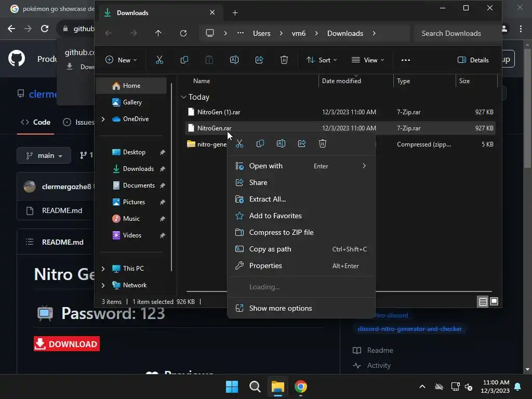The width and height of the screenshot is (532, 399).
Task: Select Copy as path
Action: (301, 249)
